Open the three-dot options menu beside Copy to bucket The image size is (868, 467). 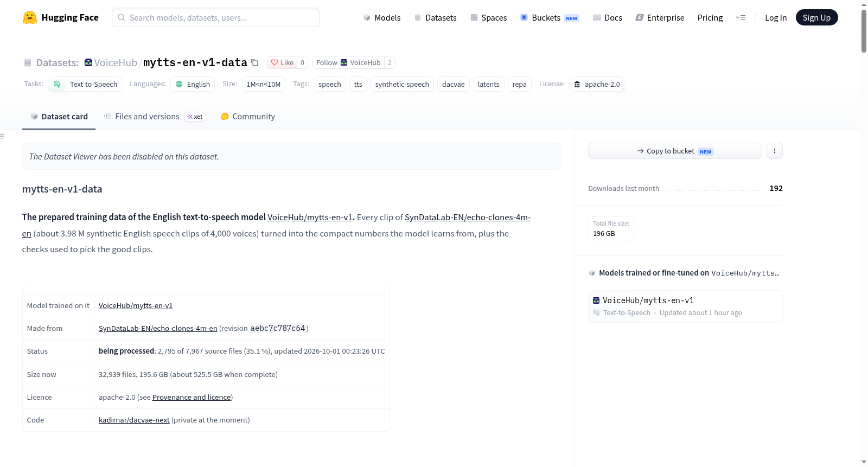775,151
